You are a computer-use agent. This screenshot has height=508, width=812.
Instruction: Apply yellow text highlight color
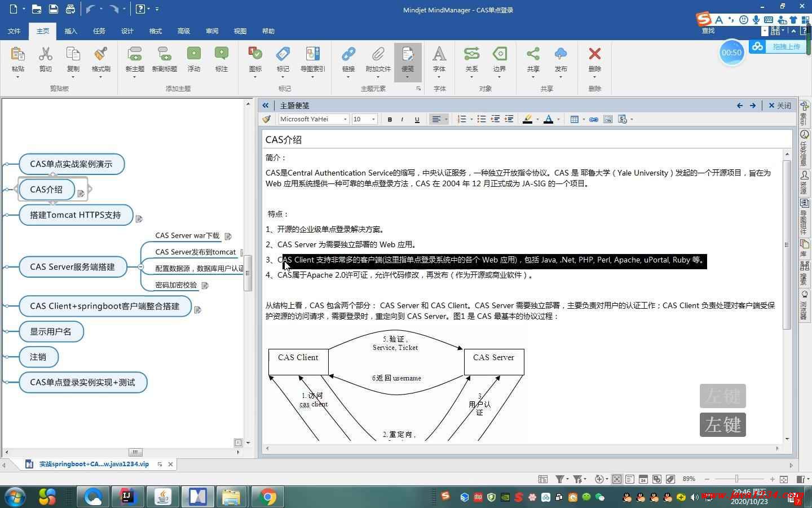click(527, 119)
